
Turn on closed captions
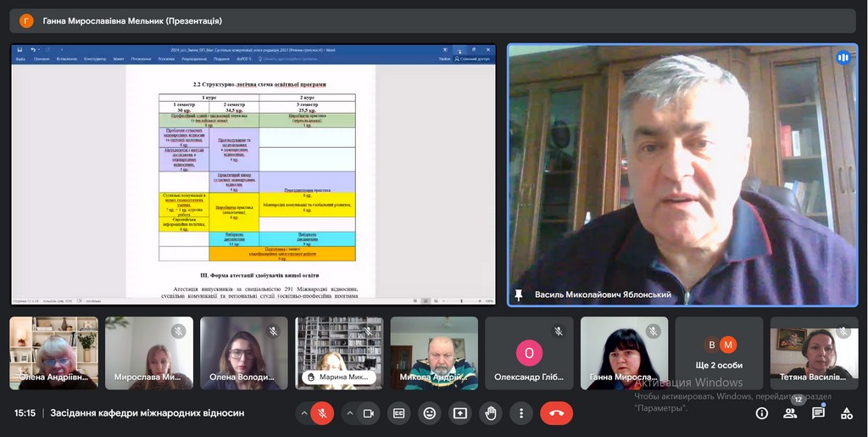tap(399, 413)
